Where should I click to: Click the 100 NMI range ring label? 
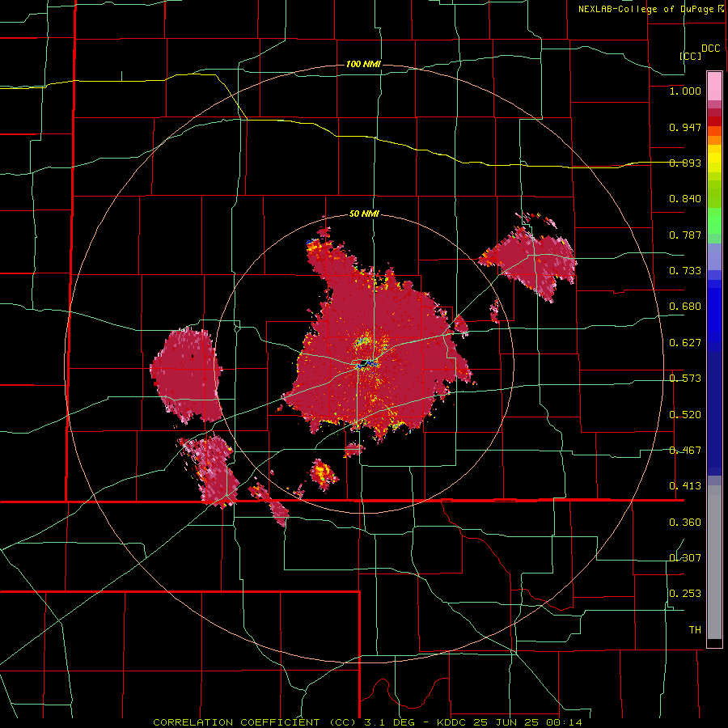(363, 64)
